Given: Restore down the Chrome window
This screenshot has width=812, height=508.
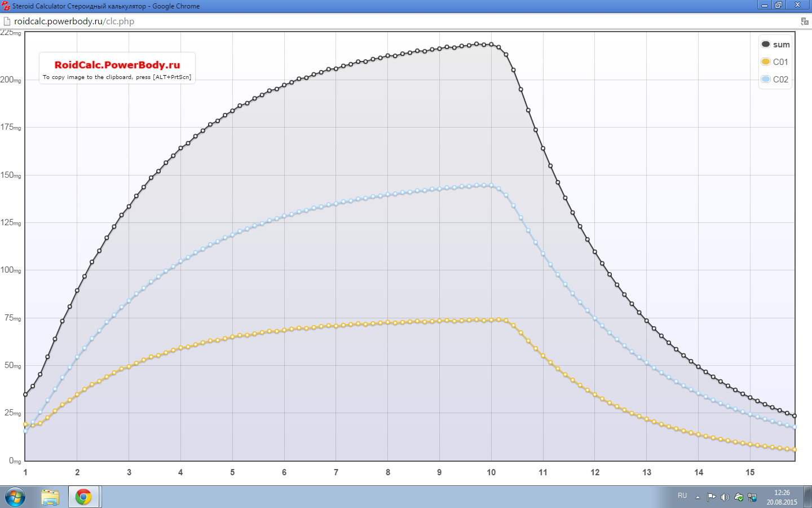Looking at the screenshot, I should [x=778, y=5].
